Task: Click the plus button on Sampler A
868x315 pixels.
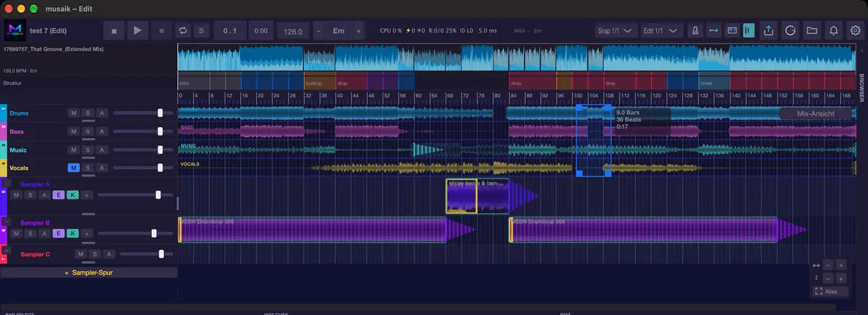Action: tap(85, 195)
